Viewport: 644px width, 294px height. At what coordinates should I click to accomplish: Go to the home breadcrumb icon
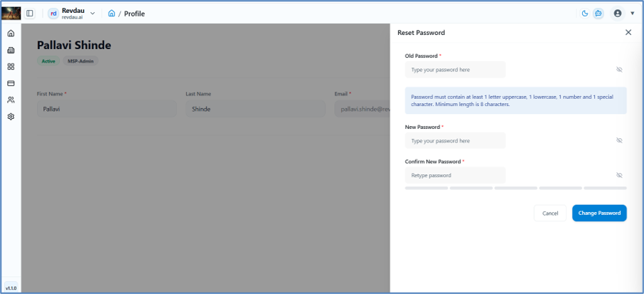[111, 14]
